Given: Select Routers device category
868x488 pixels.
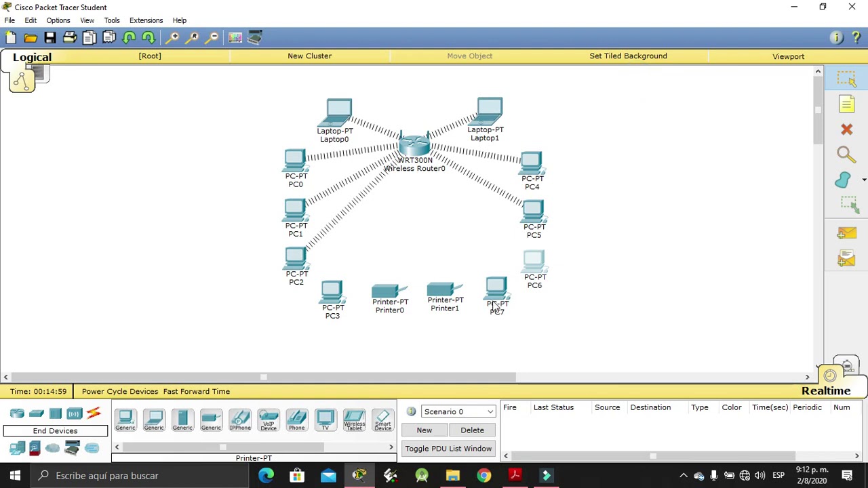Looking at the screenshot, I should 17,413.
